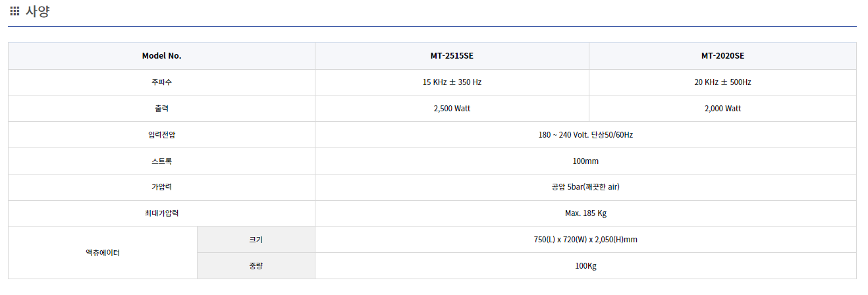Image resolution: width=868 pixels, height=295 pixels.
Task: Select the 출력 row label
Action: click(161, 109)
